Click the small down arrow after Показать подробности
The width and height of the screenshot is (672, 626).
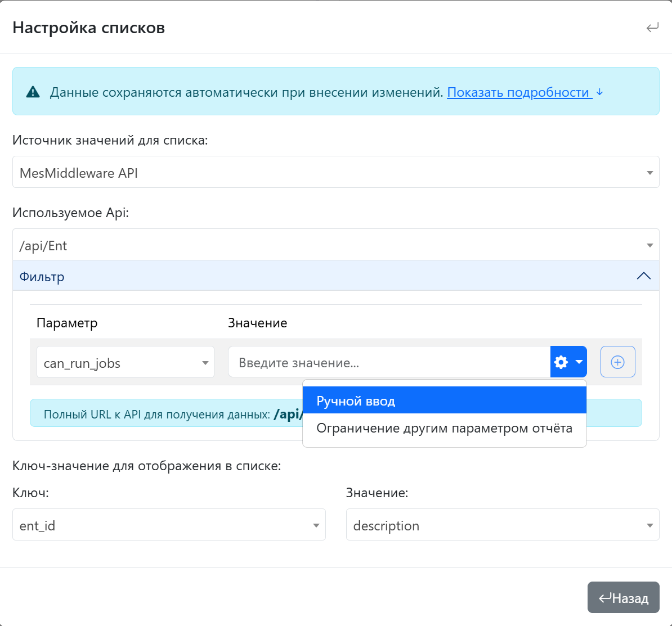click(x=600, y=92)
